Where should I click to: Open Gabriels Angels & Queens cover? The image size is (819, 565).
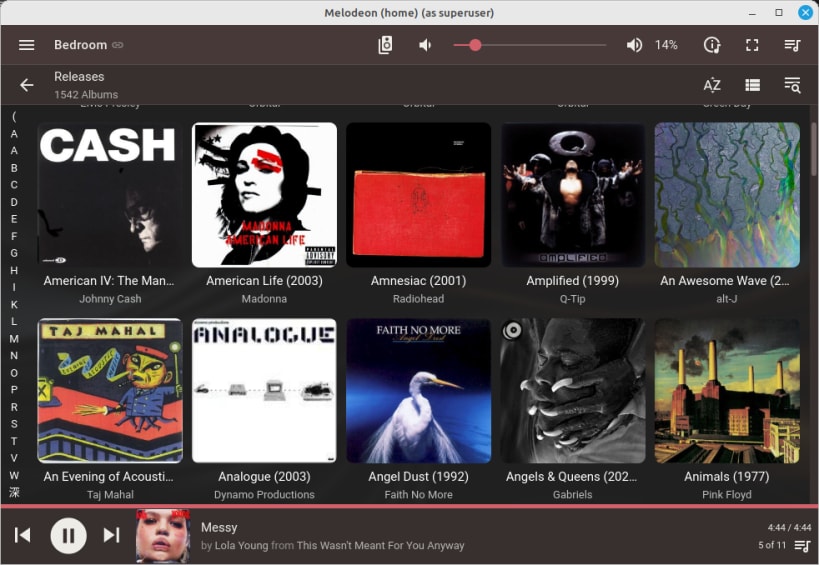tap(572, 391)
